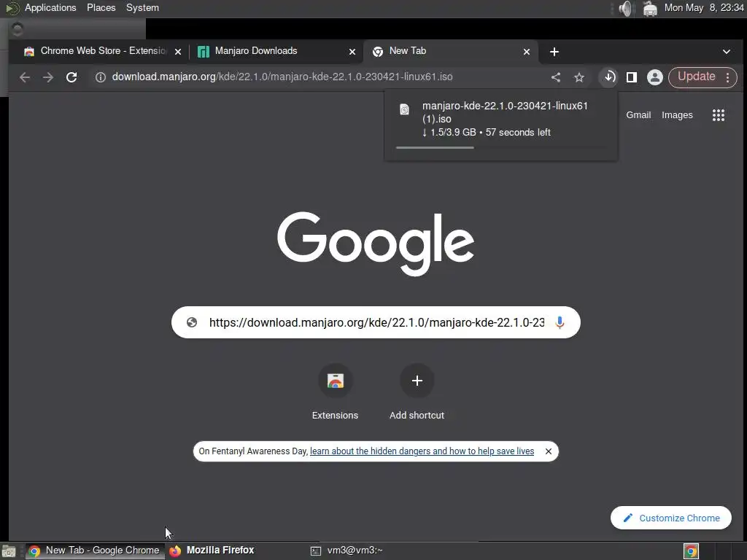Open the Places menu

click(x=101, y=7)
